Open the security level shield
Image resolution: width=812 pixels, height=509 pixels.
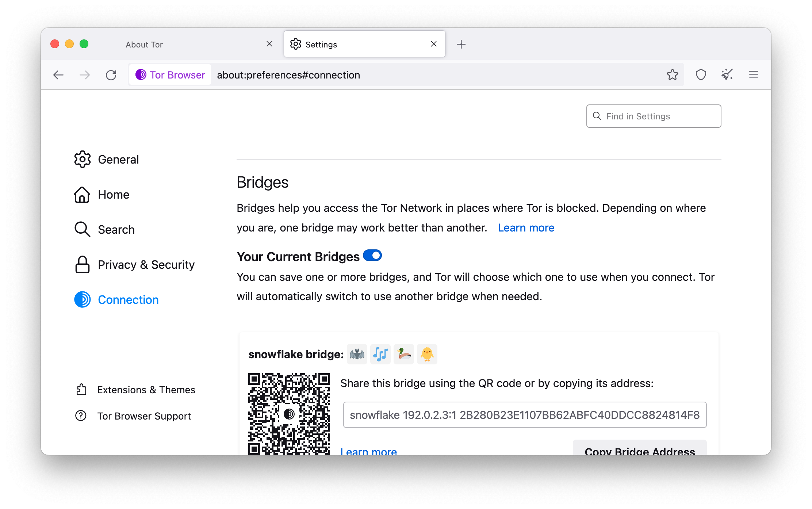tap(701, 75)
